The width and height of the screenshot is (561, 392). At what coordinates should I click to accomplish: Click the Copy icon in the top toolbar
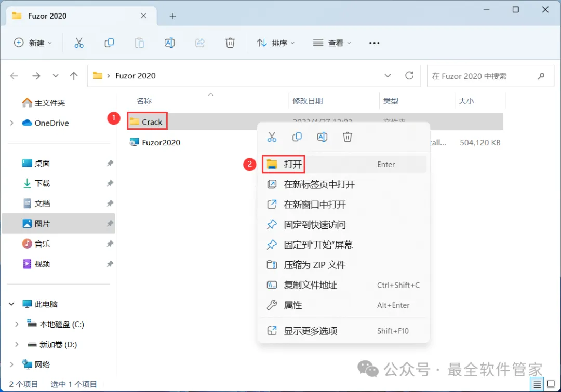coord(109,43)
